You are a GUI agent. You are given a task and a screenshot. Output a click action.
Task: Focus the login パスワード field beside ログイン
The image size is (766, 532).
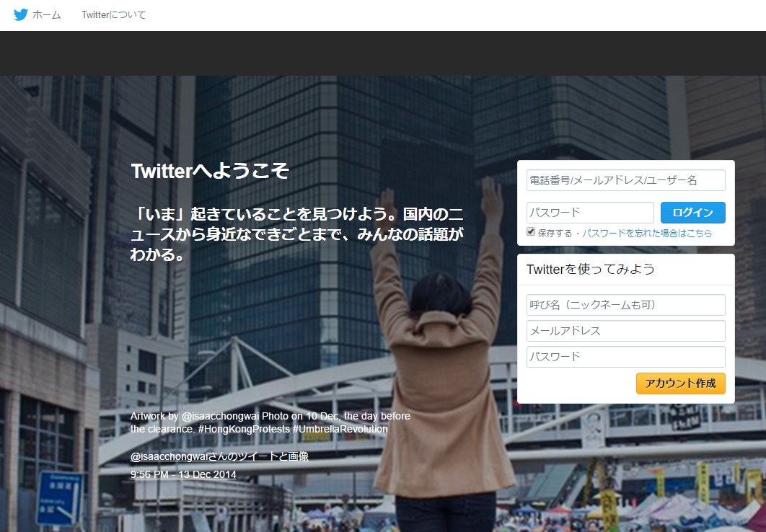[590, 213]
